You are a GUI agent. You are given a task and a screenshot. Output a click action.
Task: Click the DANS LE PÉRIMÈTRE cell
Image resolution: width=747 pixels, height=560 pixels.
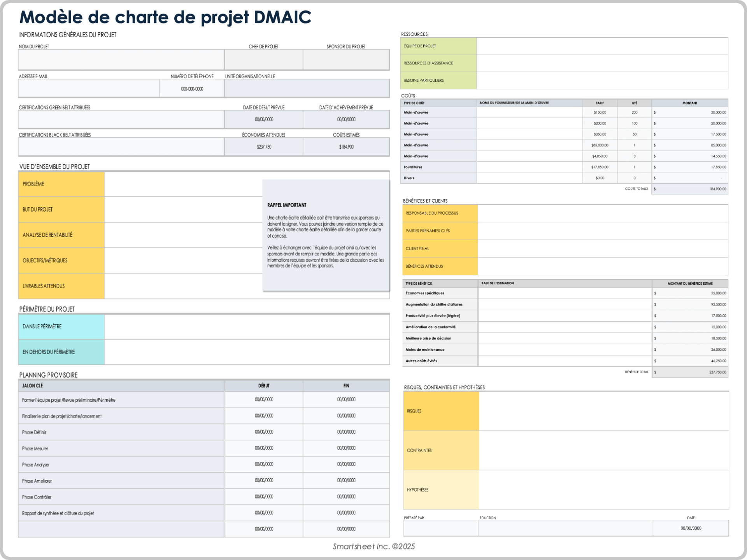pyautogui.click(x=61, y=327)
